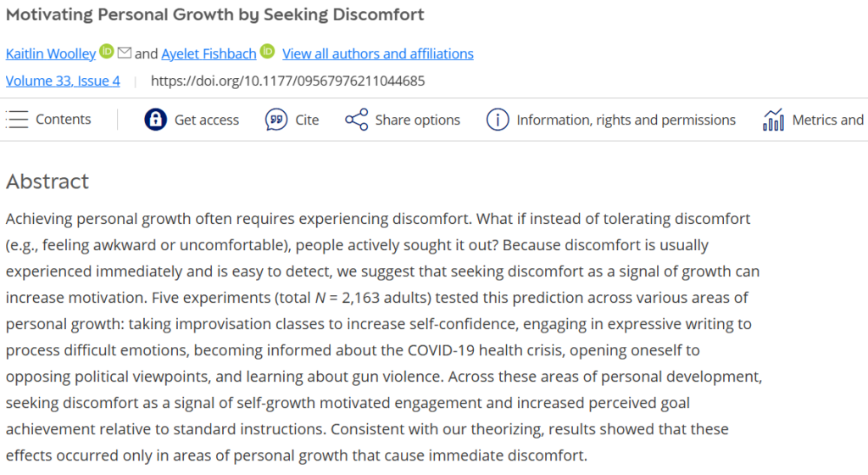This screenshot has height=475, width=868.
Task: Open Information, rights and permissions
Action: pos(626,120)
